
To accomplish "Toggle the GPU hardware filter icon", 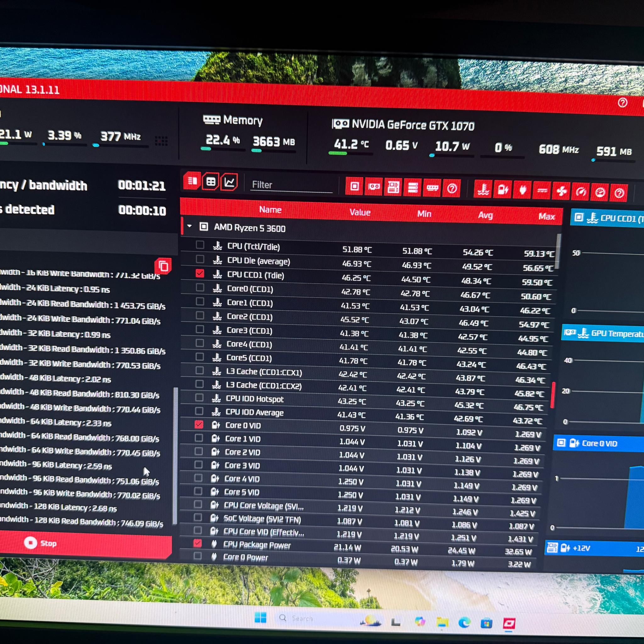I will click(374, 187).
